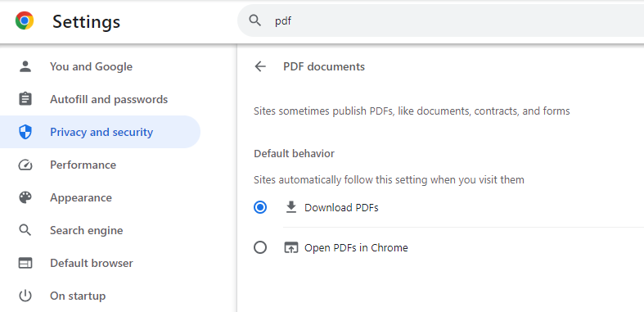Click the Appearance palette icon
644x312 pixels.
tap(25, 197)
